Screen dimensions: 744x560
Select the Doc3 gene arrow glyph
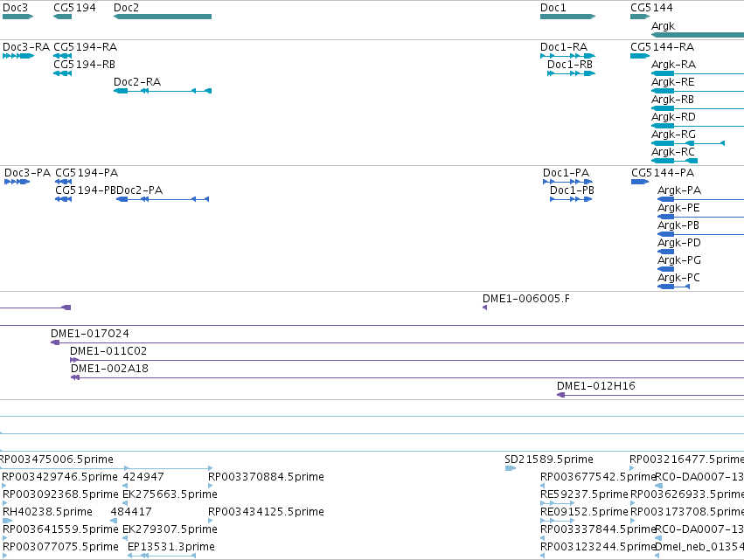coord(18,17)
